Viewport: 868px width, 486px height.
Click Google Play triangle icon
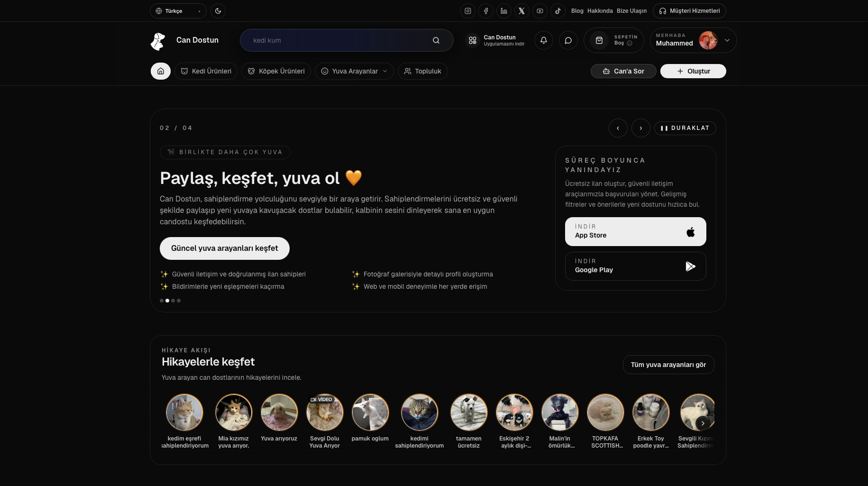tap(690, 266)
